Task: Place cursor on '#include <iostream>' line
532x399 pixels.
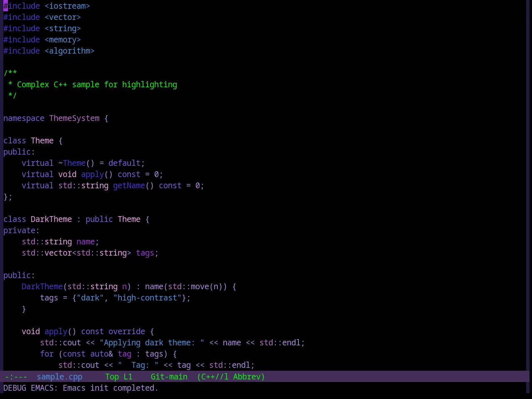Action: point(47,6)
